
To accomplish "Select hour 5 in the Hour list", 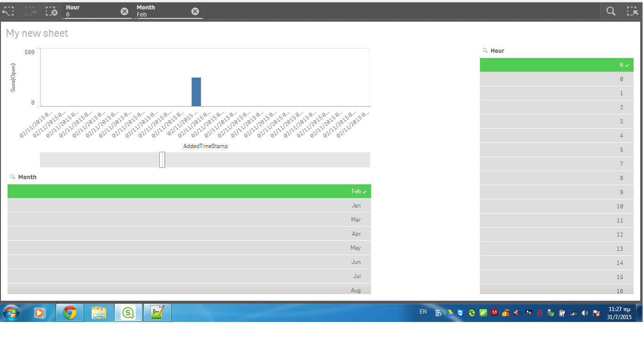I will click(557, 150).
